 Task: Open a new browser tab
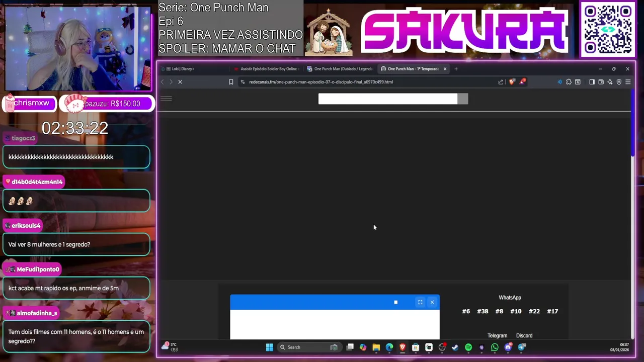pyautogui.click(x=456, y=69)
